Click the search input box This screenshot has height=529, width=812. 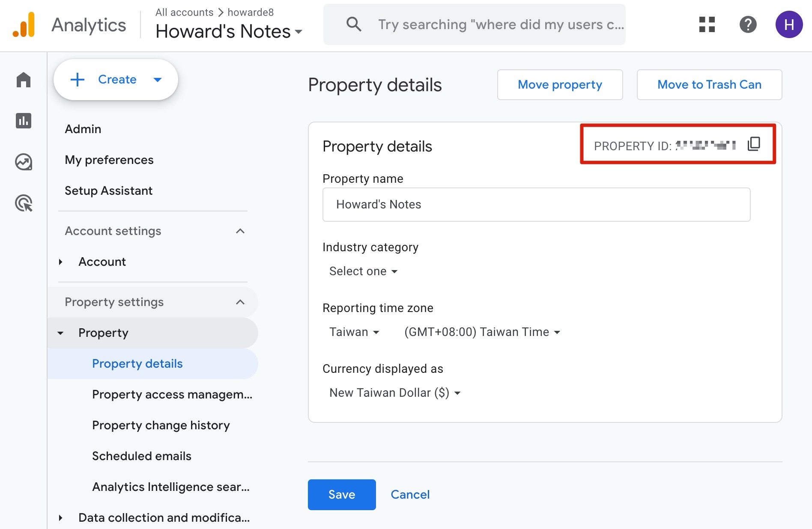tap(474, 24)
